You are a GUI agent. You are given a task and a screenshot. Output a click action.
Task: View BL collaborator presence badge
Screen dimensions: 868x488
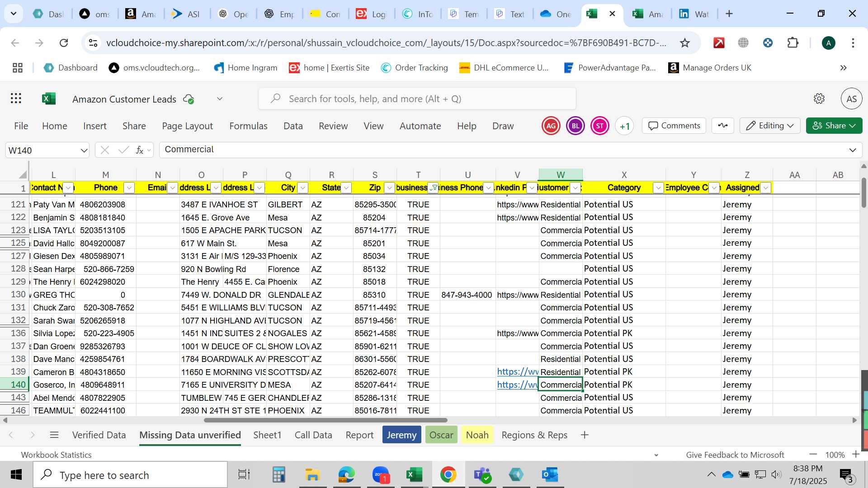click(x=576, y=126)
